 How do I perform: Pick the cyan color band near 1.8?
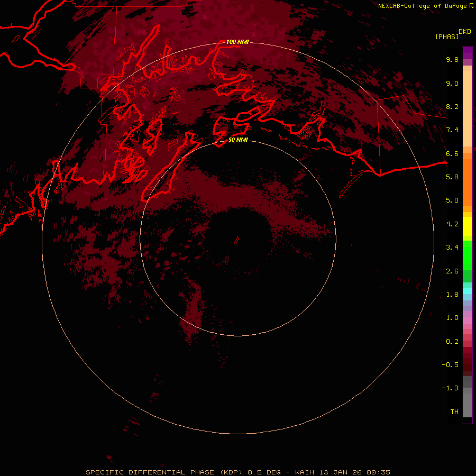point(467,291)
